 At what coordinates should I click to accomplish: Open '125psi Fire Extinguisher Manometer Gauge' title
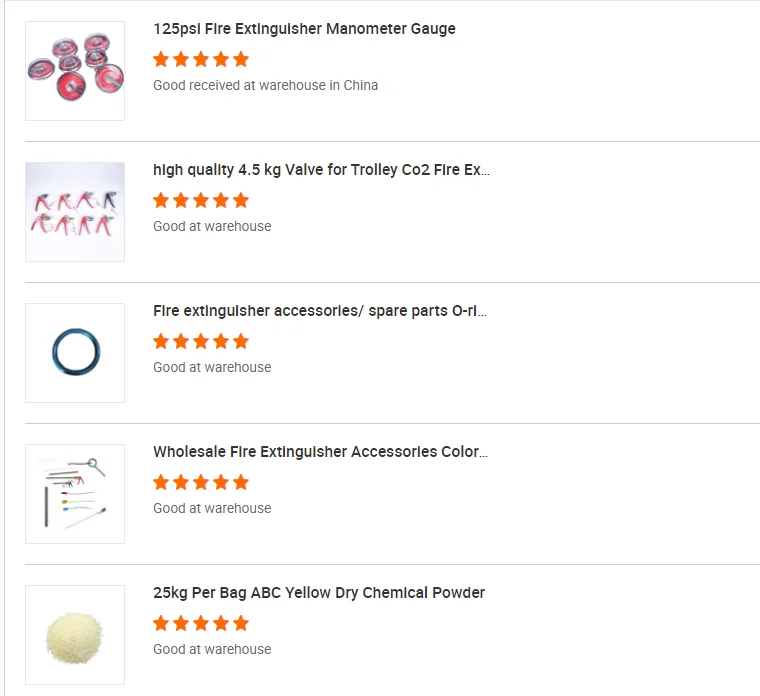click(x=304, y=29)
